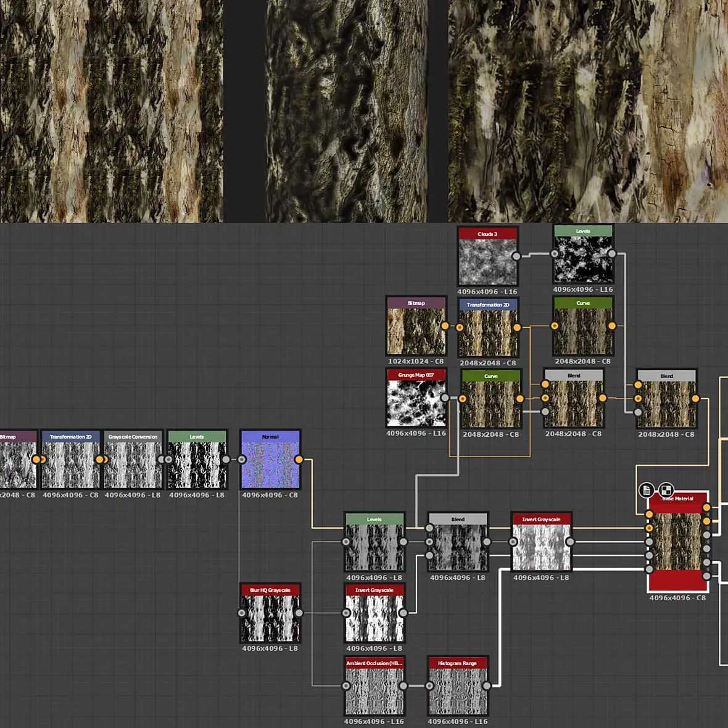The height and width of the screenshot is (728, 728).
Task: Select the Levels node left of the L8 Blend
Action: coord(374,542)
